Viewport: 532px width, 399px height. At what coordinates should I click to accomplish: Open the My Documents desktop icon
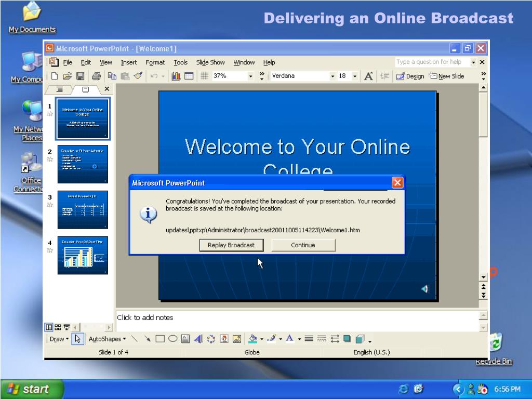coord(32,17)
